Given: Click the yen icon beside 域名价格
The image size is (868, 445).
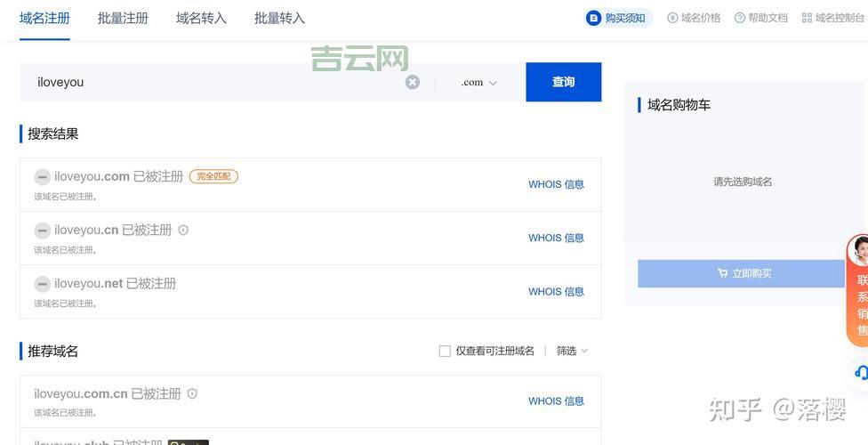Looking at the screenshot, I should 672,18.
